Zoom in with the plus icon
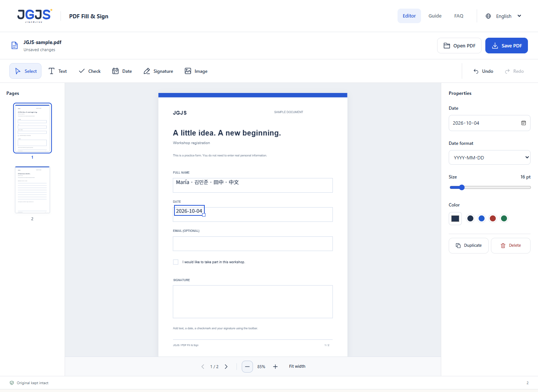Image resolution: width=538 pixels, height=392 pixels. (275, 367)
